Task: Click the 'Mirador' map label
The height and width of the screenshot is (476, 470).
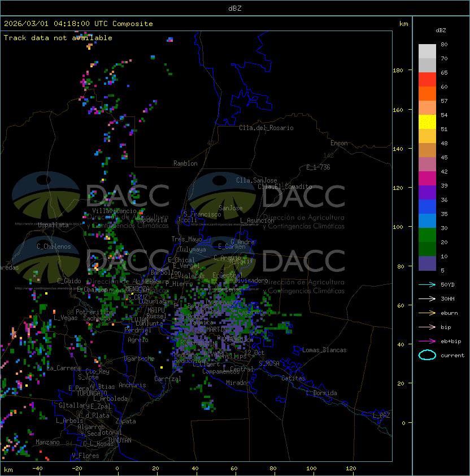Action: click(238, 383)
